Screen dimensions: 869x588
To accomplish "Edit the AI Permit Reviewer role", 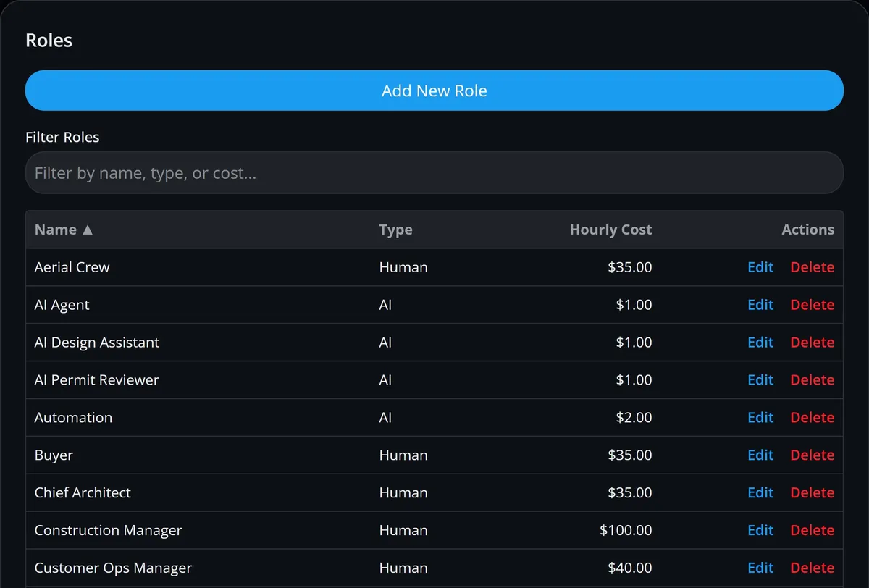I will tap(760, 380).
